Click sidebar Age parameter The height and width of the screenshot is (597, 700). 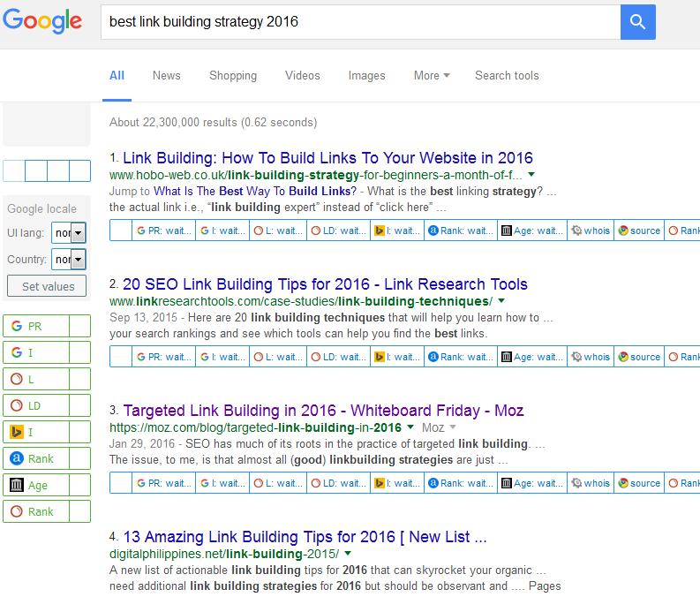(x=36, y=485)
